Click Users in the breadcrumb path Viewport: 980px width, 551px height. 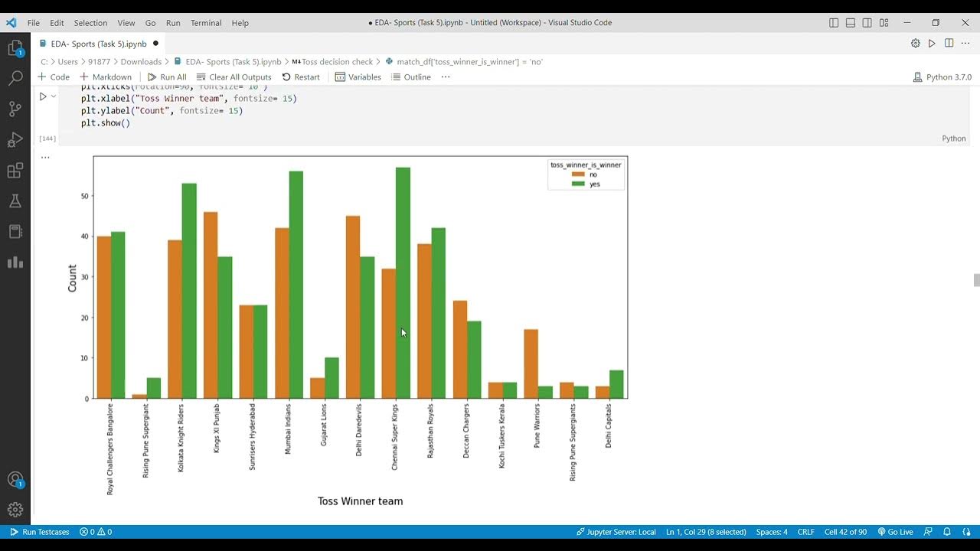click(67, 61)
